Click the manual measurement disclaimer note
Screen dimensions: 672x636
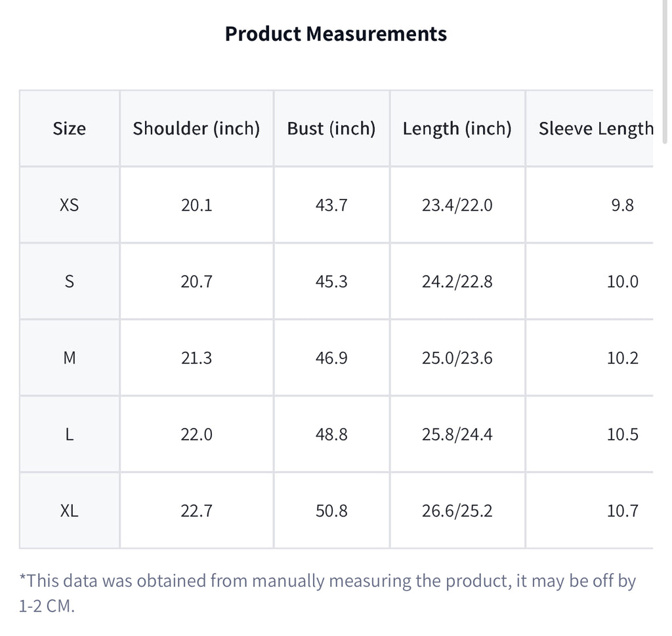tap(327, 593)
